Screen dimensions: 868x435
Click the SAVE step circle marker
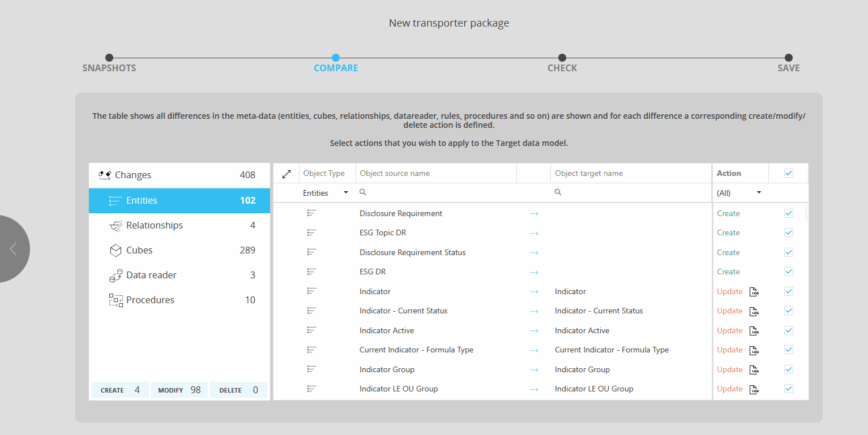coord(789,58)
